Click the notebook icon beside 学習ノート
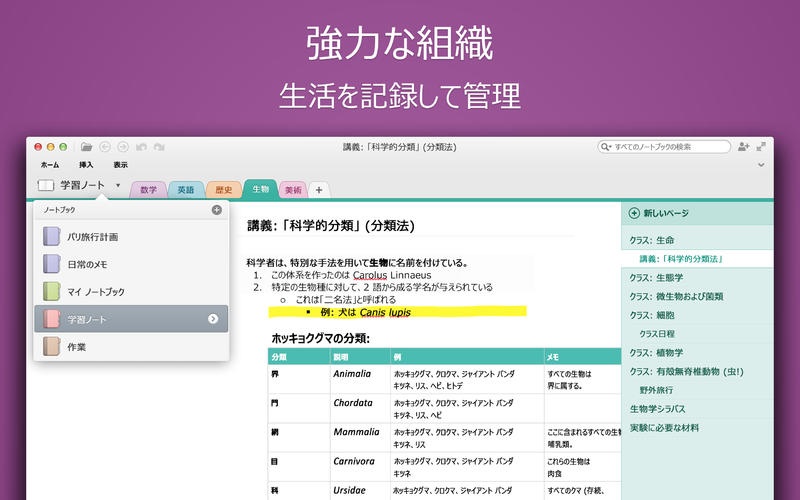The width and height of the screenshot is (800, 500). 45,185
